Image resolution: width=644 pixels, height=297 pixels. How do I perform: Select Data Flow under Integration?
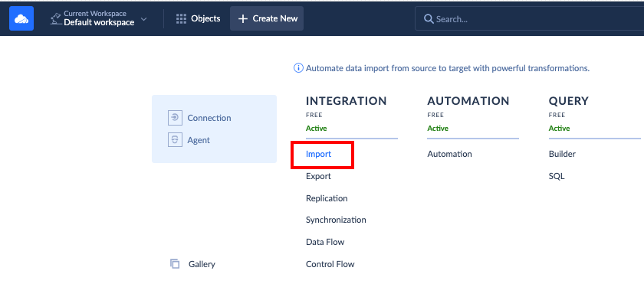[325, 242]
